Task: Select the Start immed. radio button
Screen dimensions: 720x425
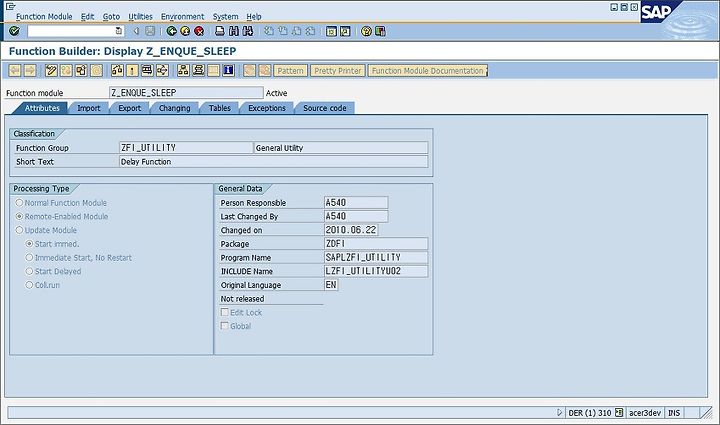Action: click(x=29, y=244)
